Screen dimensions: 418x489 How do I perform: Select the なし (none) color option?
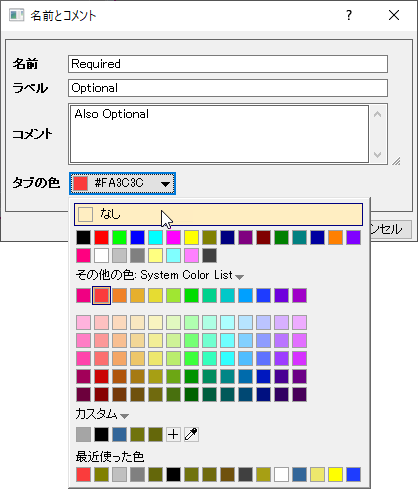pos(218,214)
